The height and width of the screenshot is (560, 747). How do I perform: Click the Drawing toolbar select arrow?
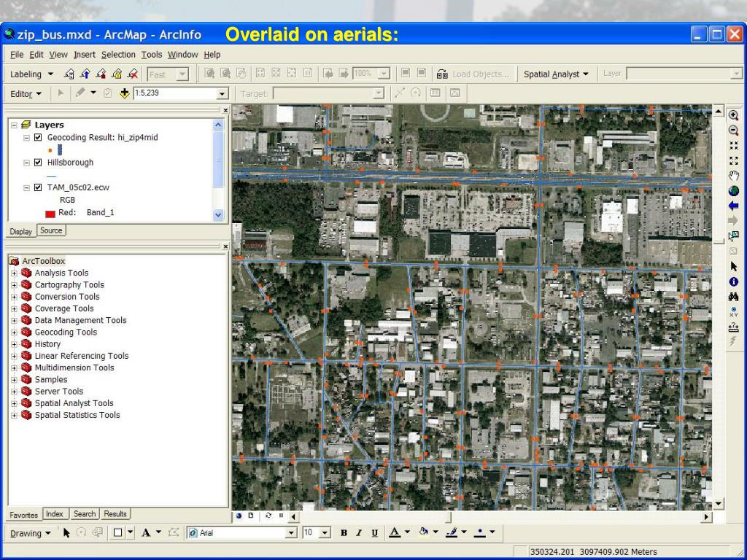click(x=66, y=533)
